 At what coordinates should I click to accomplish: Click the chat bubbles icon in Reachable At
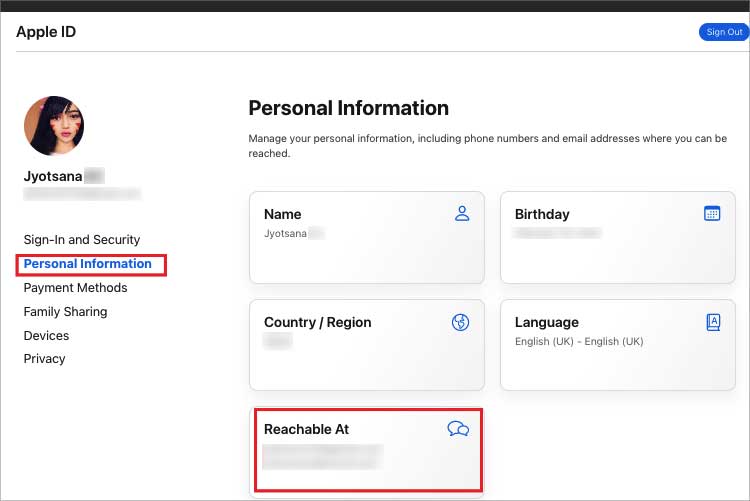(458, 429)
